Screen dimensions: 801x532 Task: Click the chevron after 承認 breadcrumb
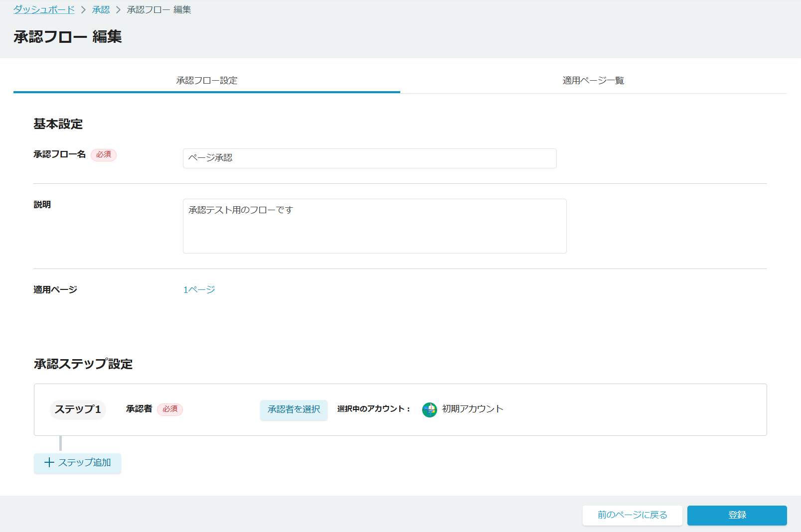pyautogui.click(x=118, y=10)
